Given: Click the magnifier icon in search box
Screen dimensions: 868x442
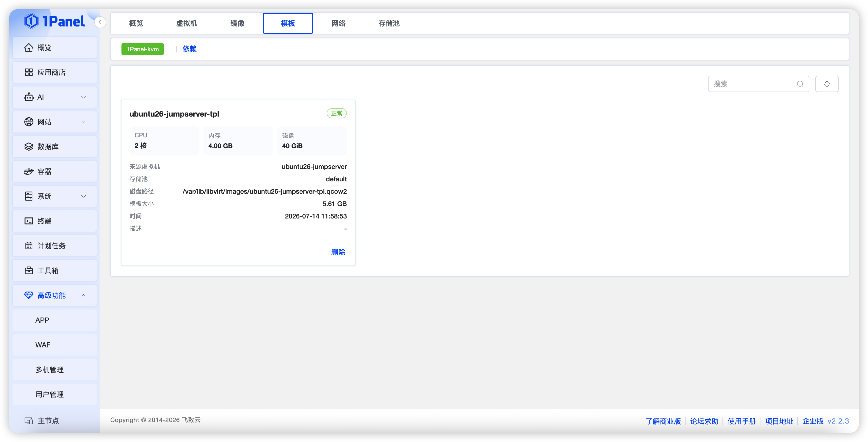Looking at the screenshot, I should pyautogui.click(x=800, y=84).
